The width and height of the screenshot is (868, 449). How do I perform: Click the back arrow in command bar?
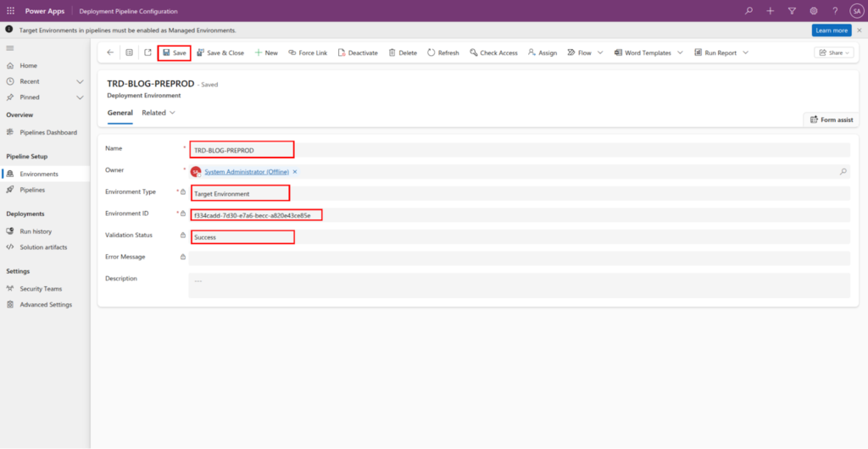coord(110,53)
